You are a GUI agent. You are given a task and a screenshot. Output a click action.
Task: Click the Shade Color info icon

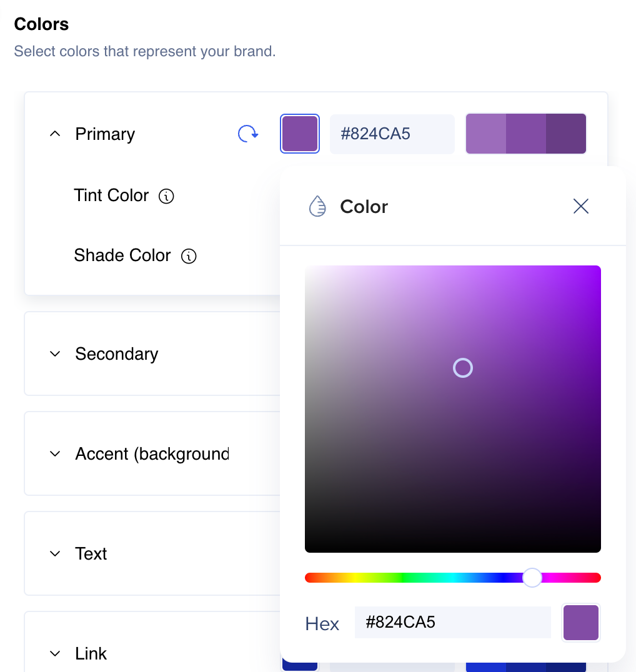[x=189, y=256]
